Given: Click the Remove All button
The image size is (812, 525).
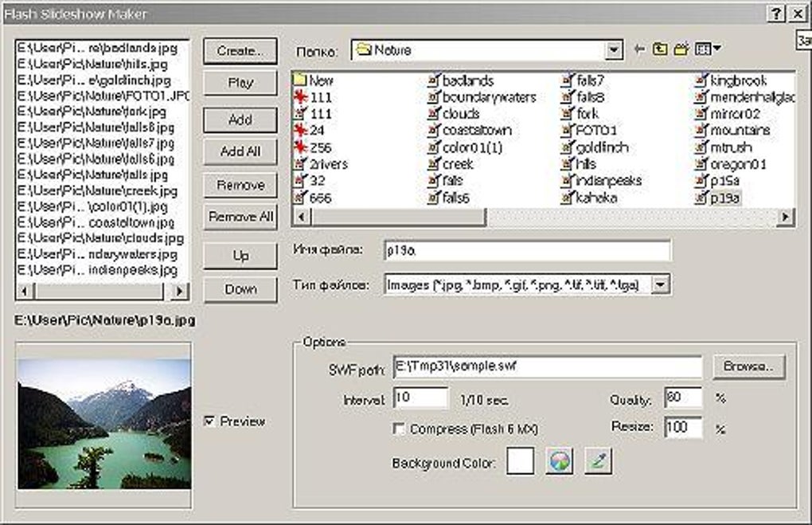Looking at the screenshot, I should [x=240, y=217].
